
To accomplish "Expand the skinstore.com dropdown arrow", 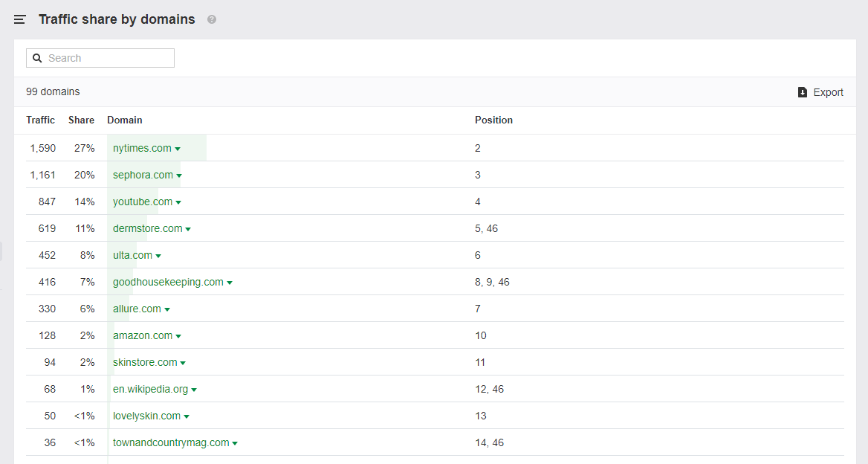I will click(x=183, y=363).
